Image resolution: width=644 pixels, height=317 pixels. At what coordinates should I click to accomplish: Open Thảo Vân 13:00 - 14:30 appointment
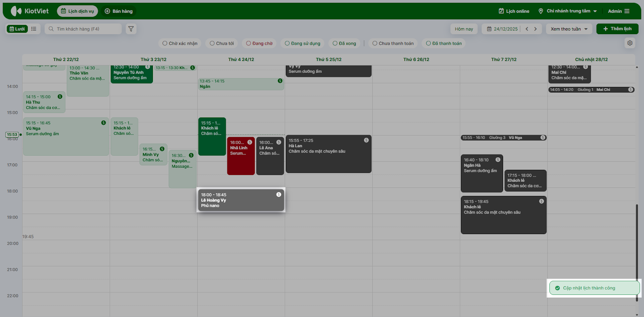pyautogui.click(x=88, y=80)
